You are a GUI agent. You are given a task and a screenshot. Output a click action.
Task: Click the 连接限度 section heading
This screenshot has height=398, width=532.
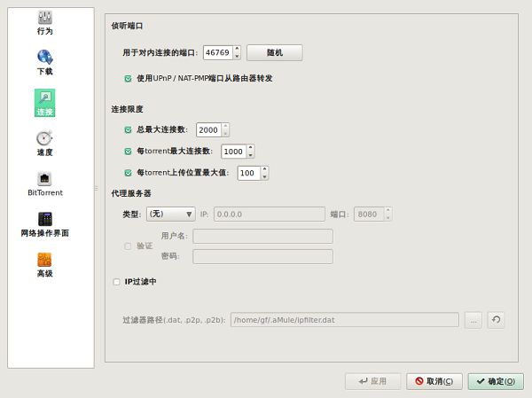tap(127, 109)
